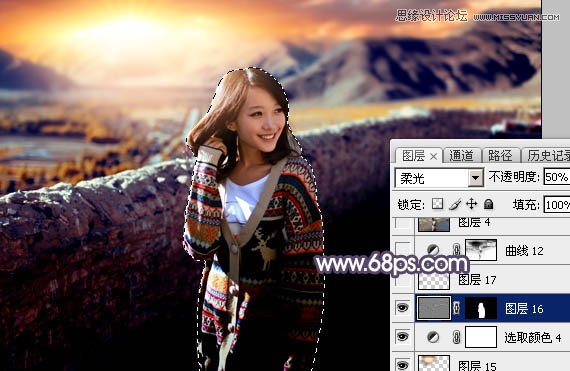Toggle lock all padlock icon
The height and width of the screenshot is (371, 570).
click(x=489, y=204)
